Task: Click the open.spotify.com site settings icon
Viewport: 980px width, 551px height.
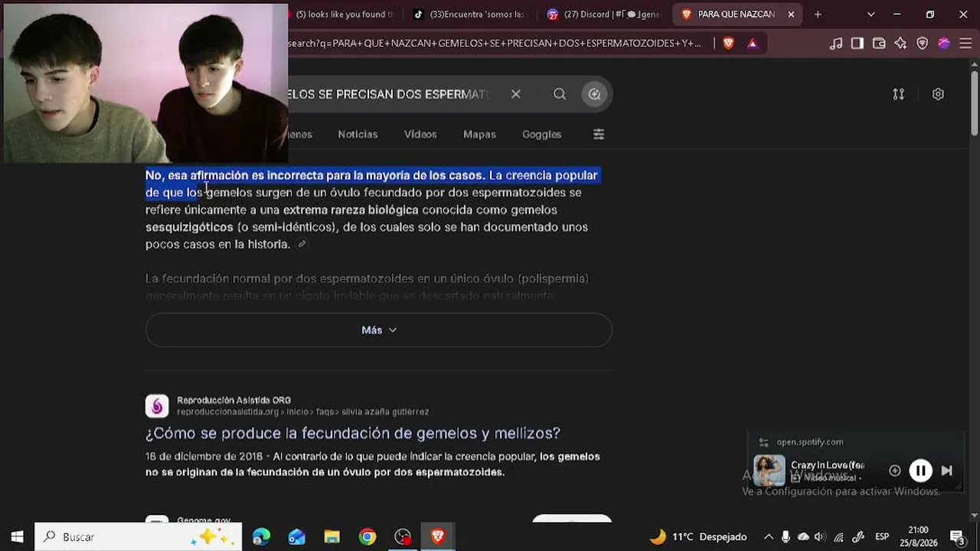Action: (x=763, y=442)
